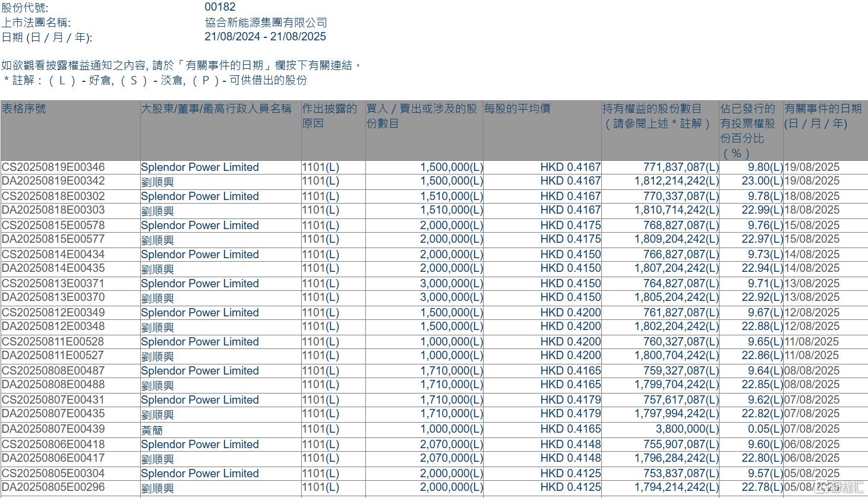Click Splendor Power Limited in row CS20250807E00431
This screenshot has width=868, height=498.
coord(200,400)
